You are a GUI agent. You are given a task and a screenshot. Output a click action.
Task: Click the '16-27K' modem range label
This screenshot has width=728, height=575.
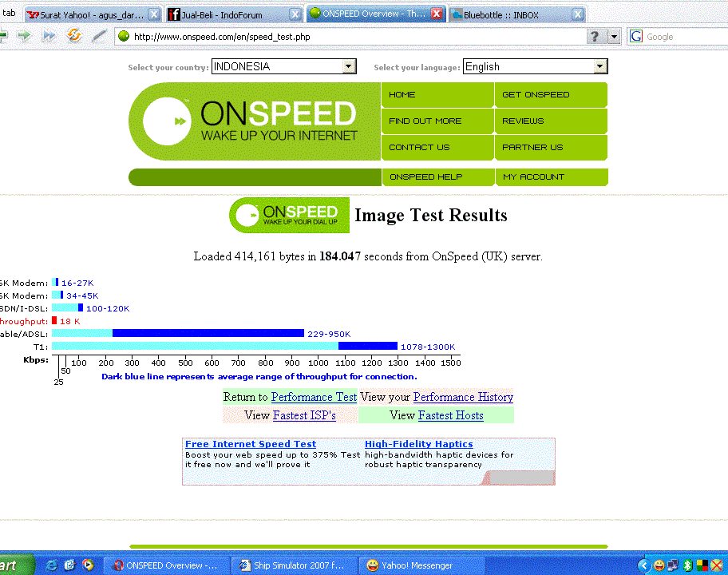77,283
